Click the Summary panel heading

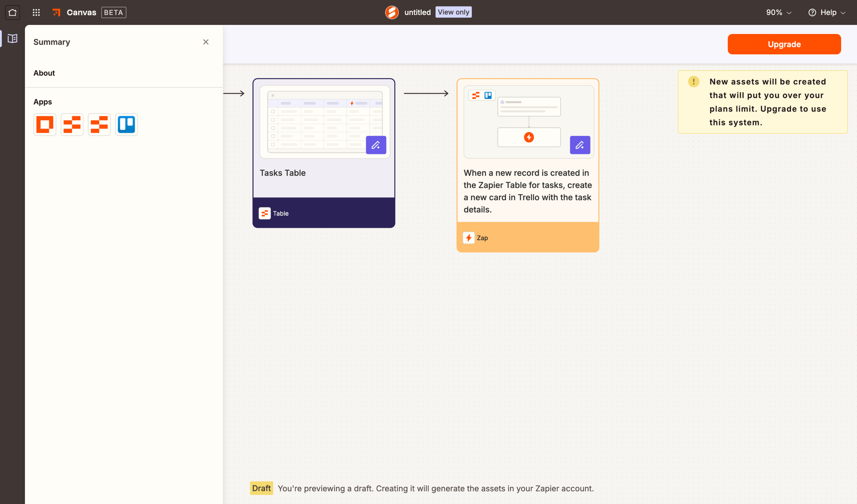pyautogui.click(x=52, y=42)
